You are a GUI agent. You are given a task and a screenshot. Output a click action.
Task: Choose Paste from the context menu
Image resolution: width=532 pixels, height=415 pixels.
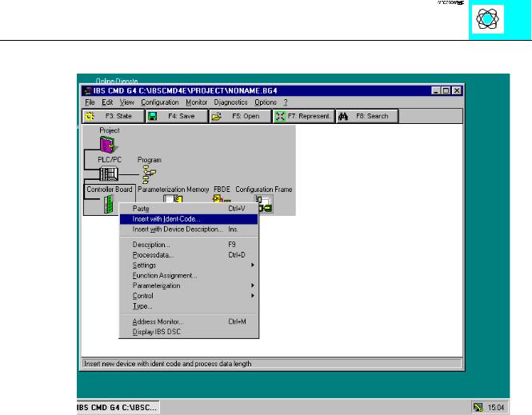189,209
